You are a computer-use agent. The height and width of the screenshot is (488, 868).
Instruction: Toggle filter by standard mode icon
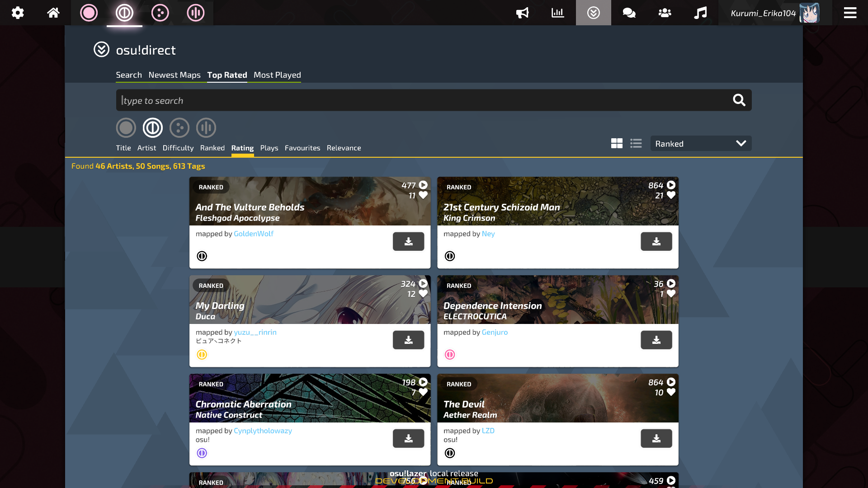126,127
